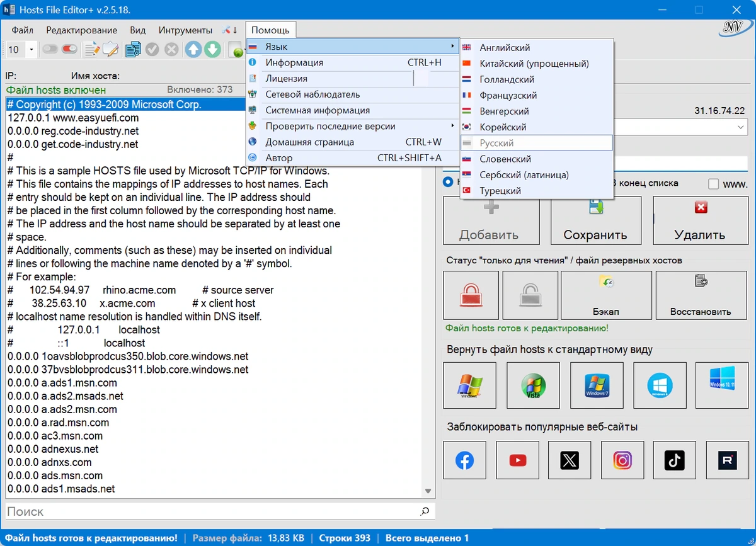The width and height of the screenshot is (756, 546).
Task: Click the gray disabled toggle switch in toolbar
Action: [50, 49]
